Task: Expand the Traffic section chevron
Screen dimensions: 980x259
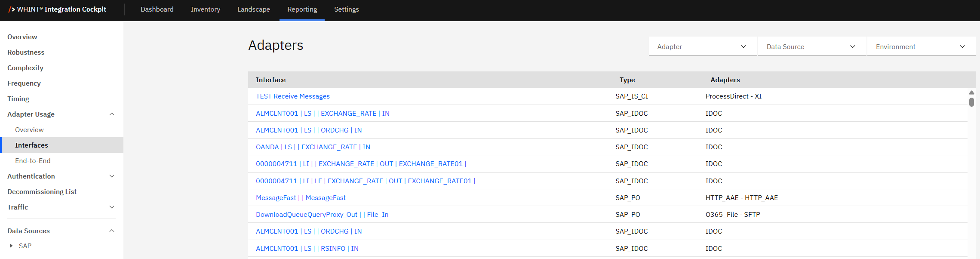Action: tap(112, 207)
